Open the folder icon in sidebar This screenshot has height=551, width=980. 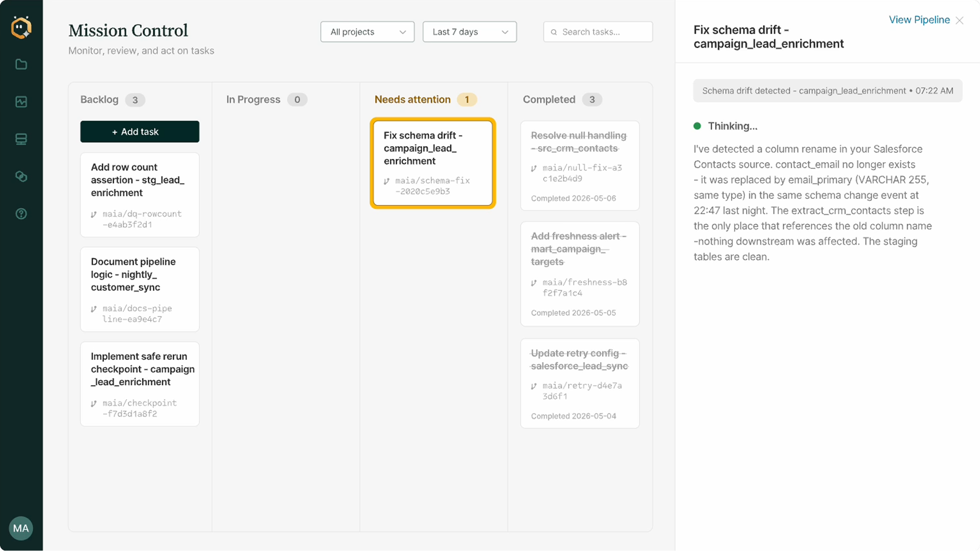coord(21,64)
